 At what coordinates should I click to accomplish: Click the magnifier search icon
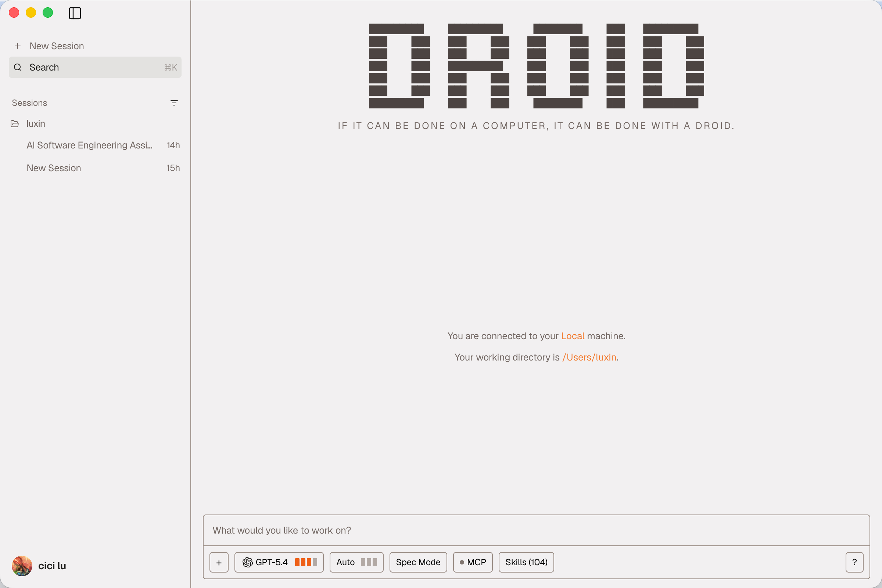tap(18, 68)
